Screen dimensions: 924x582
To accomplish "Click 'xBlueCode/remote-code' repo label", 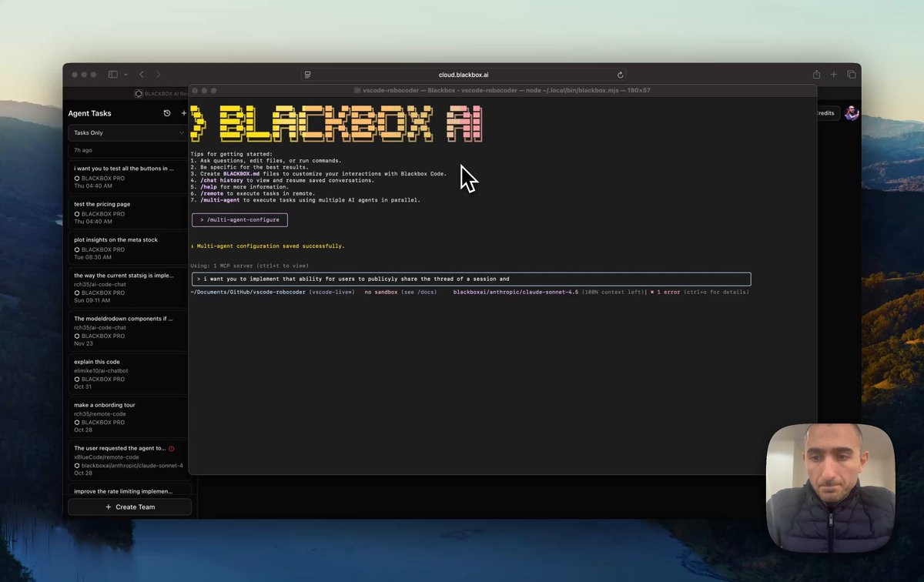I will tap(106, 457).
